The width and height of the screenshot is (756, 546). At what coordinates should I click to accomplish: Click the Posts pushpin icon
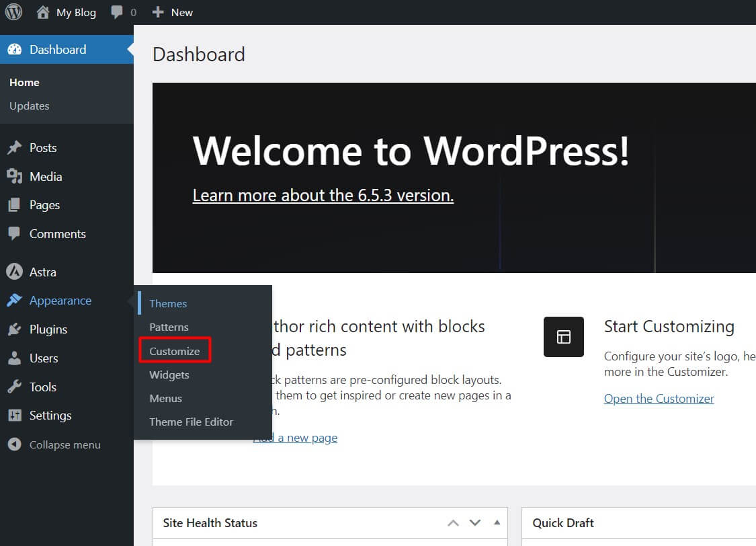[15, 147]
